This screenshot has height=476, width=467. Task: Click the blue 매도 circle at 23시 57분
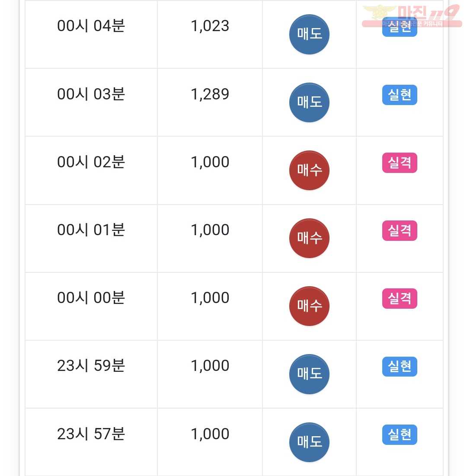point(309,442)
